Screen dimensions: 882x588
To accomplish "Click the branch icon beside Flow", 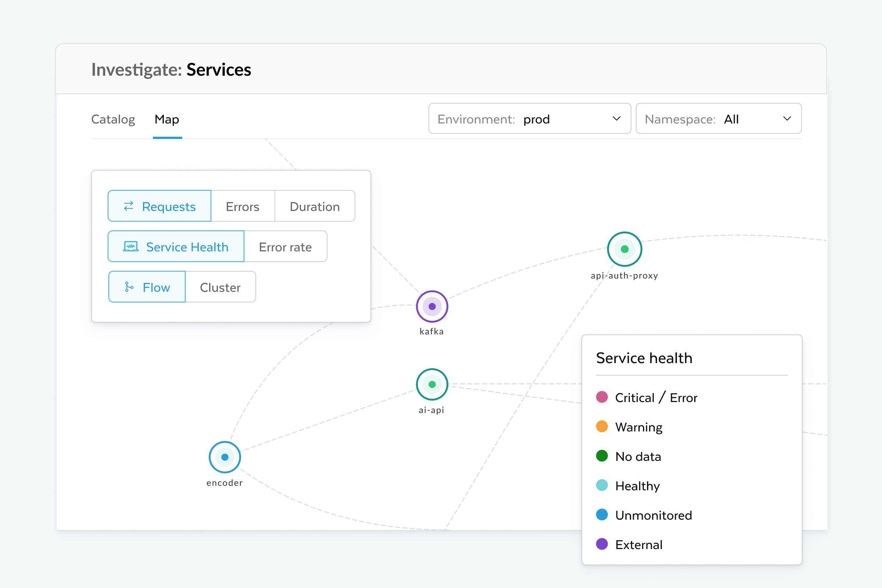I will (x=129, y=287).
